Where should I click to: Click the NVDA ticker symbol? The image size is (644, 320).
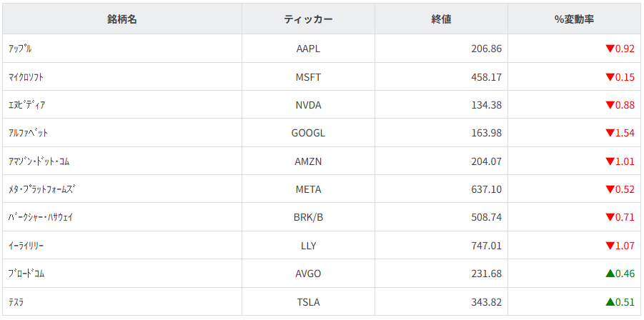308,105
